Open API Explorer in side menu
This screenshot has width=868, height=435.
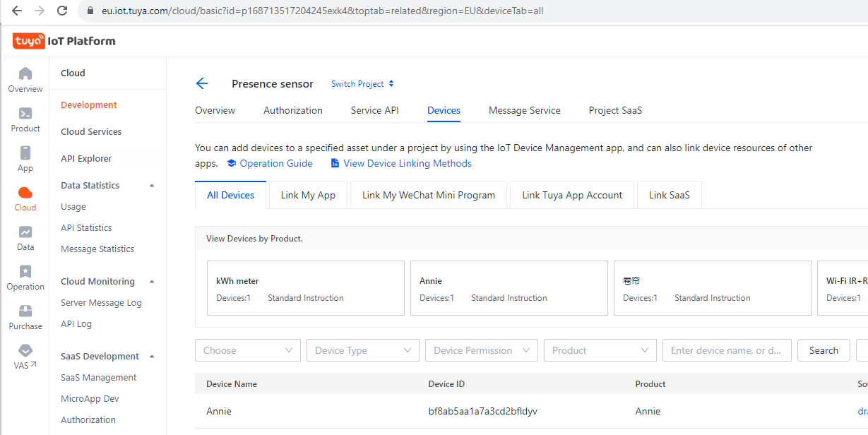pyautogui.click(x=86, y=159)
